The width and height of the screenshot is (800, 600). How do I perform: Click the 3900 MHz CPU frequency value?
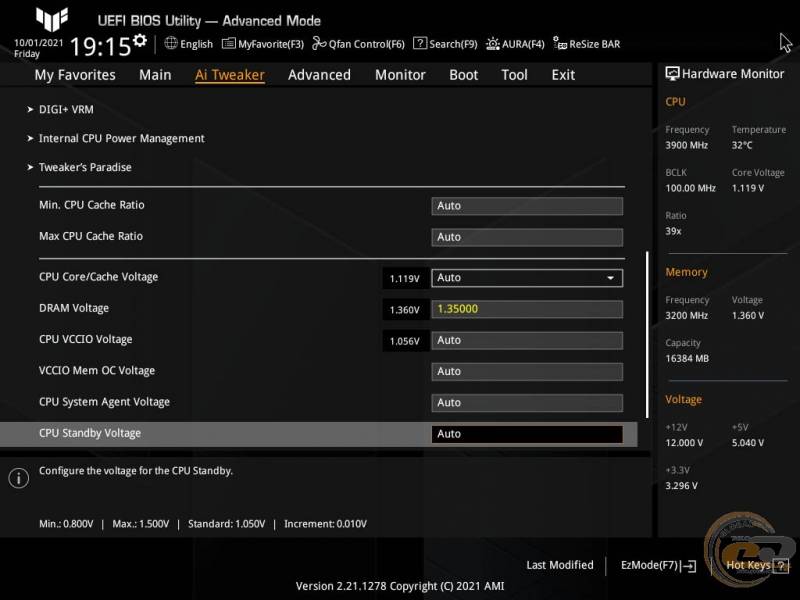point(687,145)
